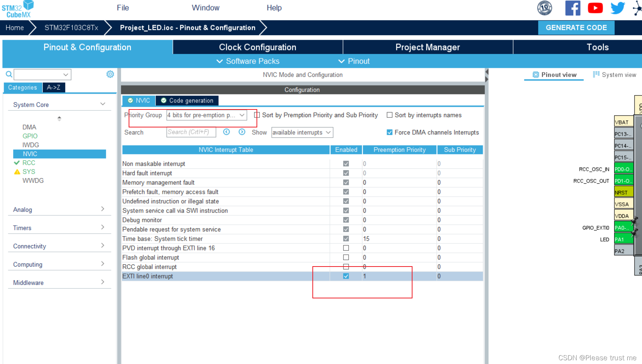Go to next search result arrow
642x364 pixels.
(242, 132)
